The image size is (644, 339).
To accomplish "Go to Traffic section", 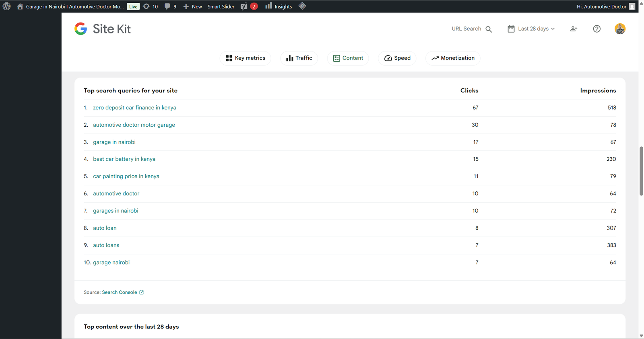I will click(299, 58).
